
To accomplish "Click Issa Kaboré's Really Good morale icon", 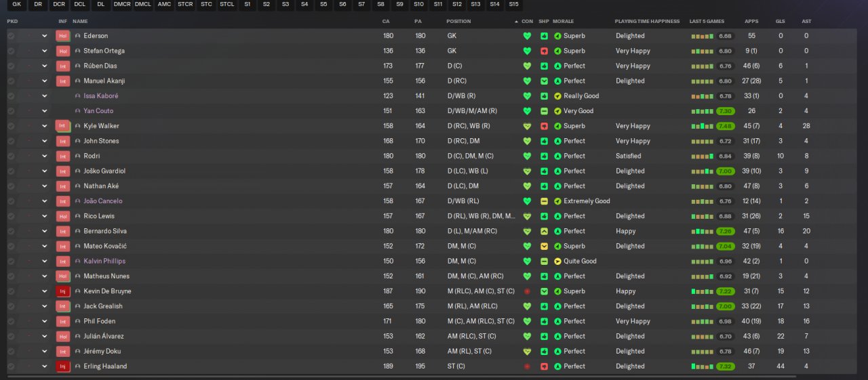I will pyautogui.click(x=557, y=96).
